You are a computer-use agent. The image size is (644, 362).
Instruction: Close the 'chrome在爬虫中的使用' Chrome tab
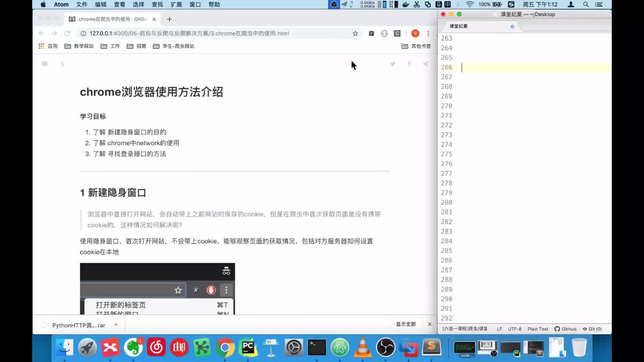(x=154, y=19)
